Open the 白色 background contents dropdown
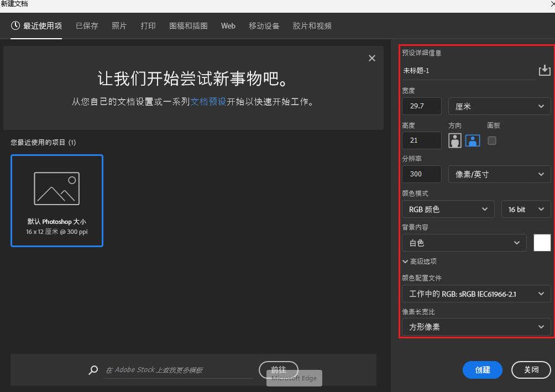This screenshot has height=392, width=555. pyautogui.click(x=464, y=243)
